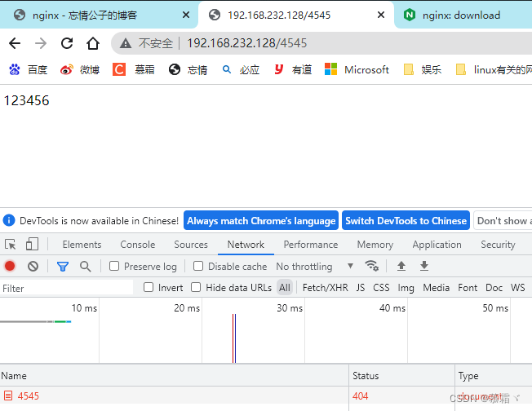The height and width of the screenshot is (411, 532).
Task: Switch to the Console tab
Action: pos(137,245)
